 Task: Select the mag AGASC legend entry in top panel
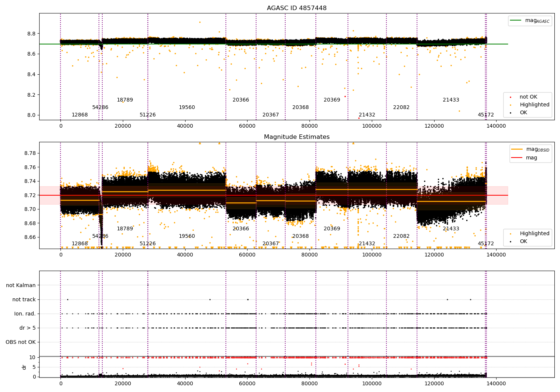pyautogui.click(x=530, y=21)
